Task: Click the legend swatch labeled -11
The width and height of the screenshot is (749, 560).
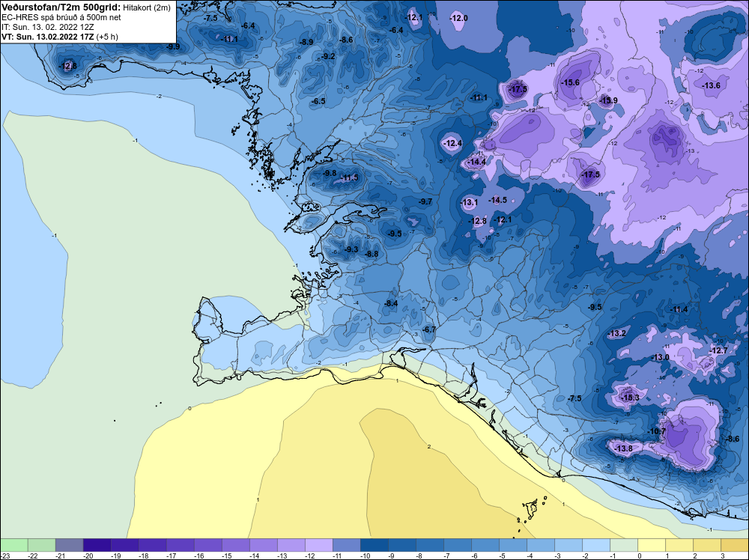Action: pyautogui.click(x=346, y=545)
